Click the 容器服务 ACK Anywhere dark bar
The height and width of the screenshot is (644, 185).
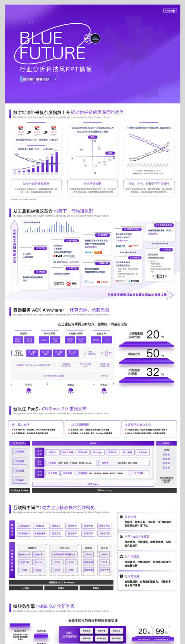click(62, 582)
